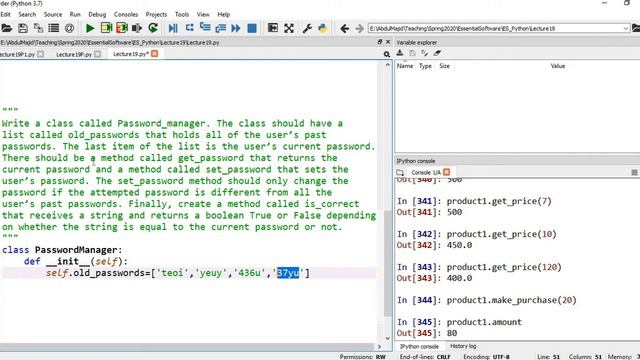Click Save data icon in Variable explorer
This screenshot has width=640, height=360.
coord(413,53)
